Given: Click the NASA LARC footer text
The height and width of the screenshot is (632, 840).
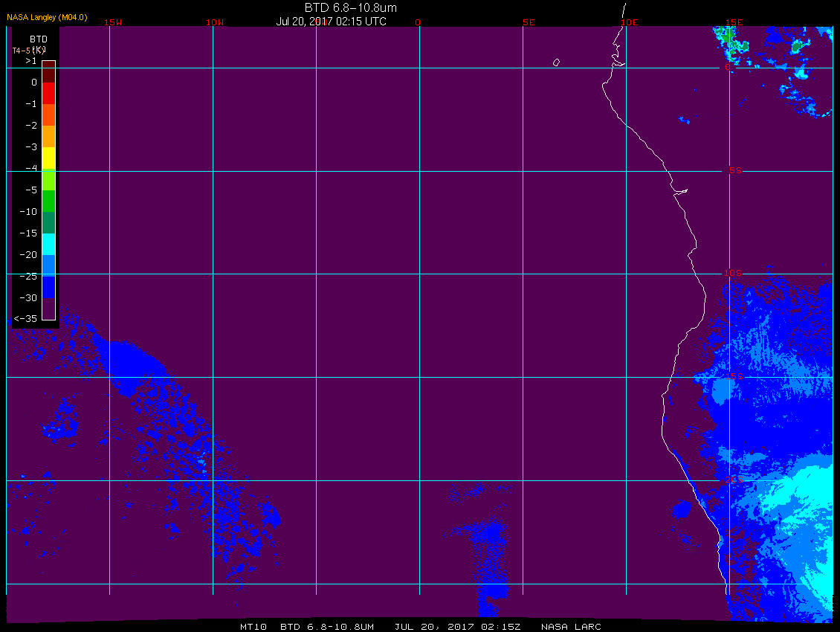Looking at the screenshot, I should click(571, 627).
